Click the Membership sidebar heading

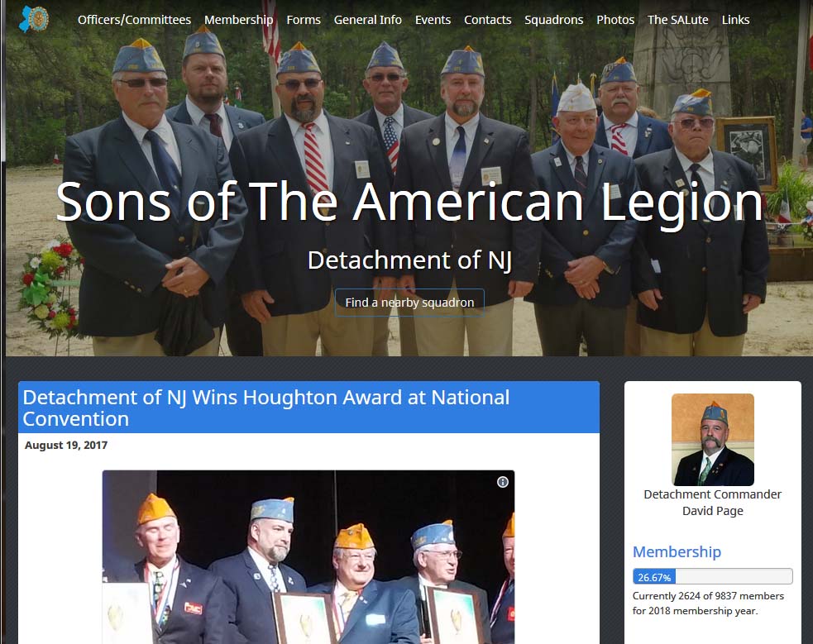click(x=677, y=551)
